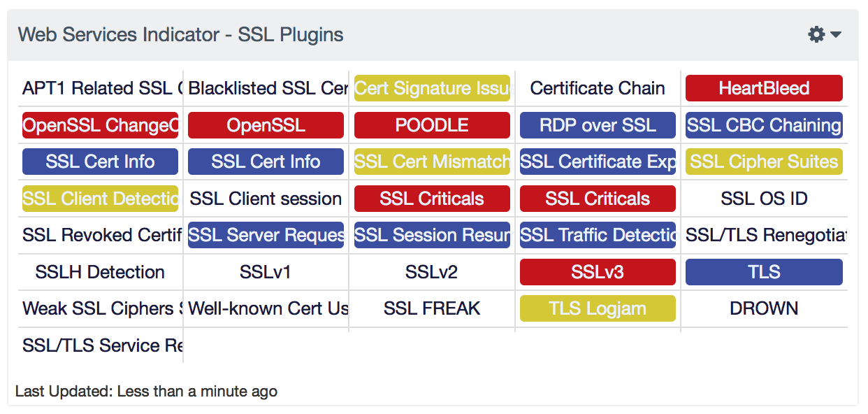Open the yellow SSL Client Detection indicator
The width and height of the screenshot is (868, 414).
pos(101,199)
